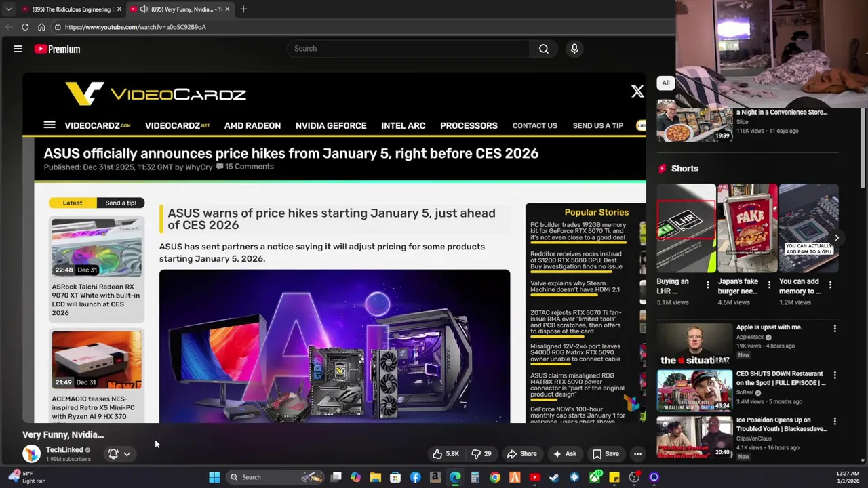Open Japan's fake burger short thumbnail
The width and height of the screenshot is (868, 488).
click(x=747, y=228)
